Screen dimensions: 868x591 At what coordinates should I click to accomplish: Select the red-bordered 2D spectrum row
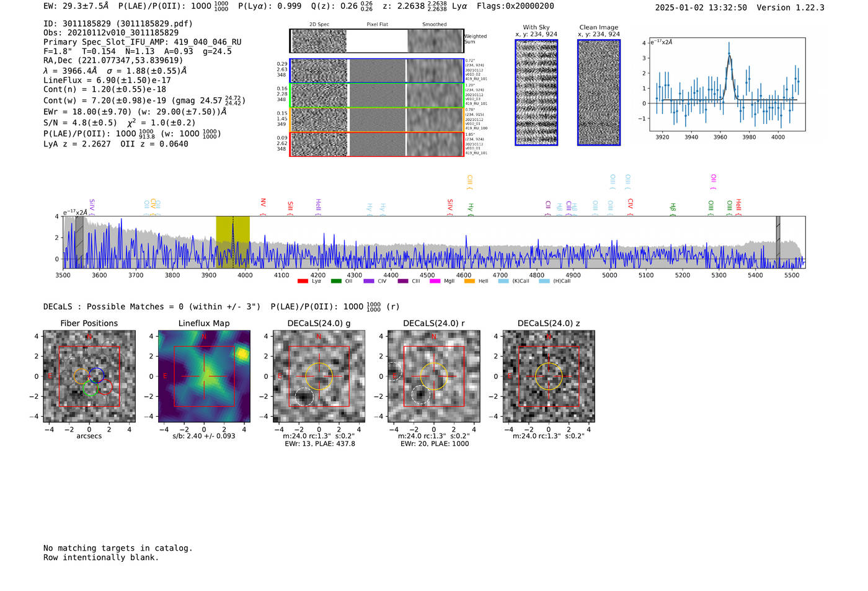(x=377, y=144)
